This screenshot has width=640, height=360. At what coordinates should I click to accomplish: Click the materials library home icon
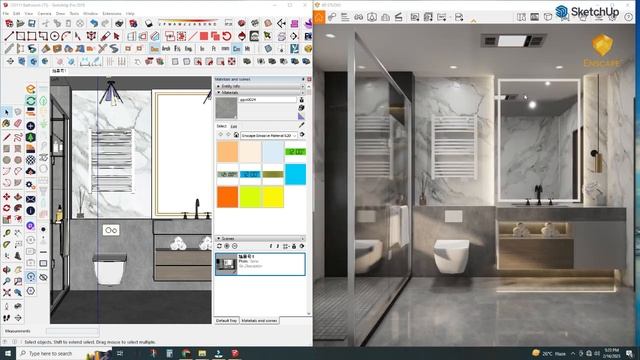tap(236, 135)
